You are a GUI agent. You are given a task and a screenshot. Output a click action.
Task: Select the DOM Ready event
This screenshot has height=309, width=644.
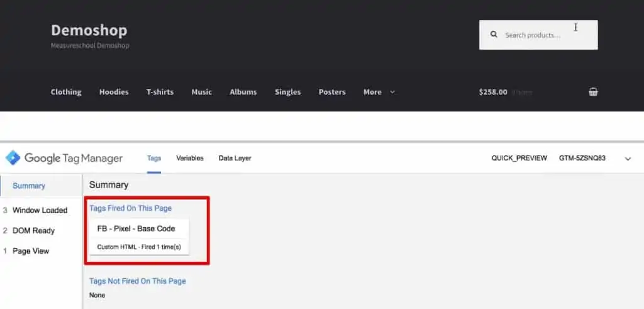34,230
